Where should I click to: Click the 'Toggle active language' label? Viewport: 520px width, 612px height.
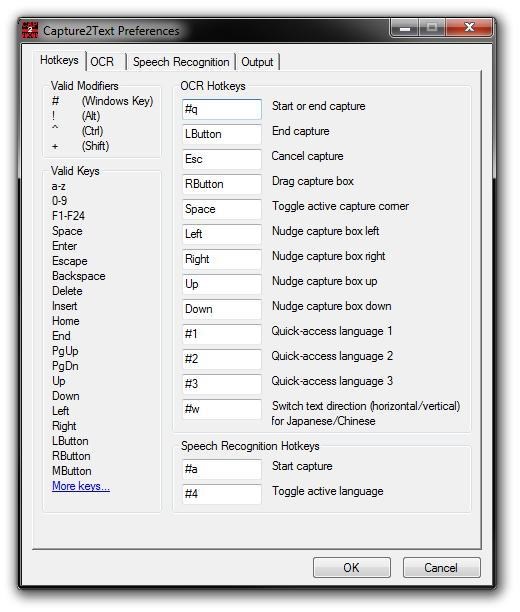coord(328,491)
